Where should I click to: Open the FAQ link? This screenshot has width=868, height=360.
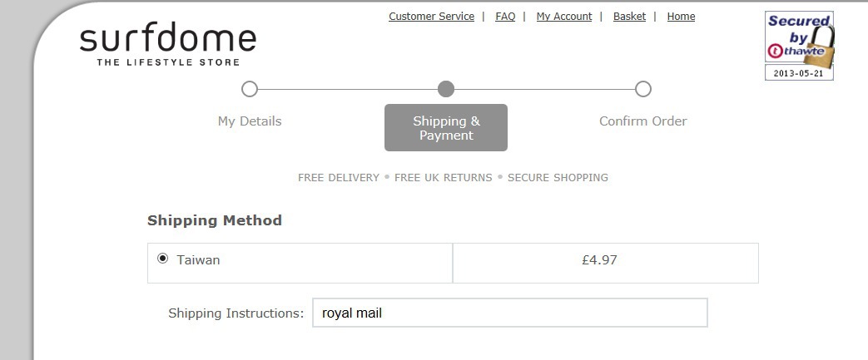pos(505,17)
